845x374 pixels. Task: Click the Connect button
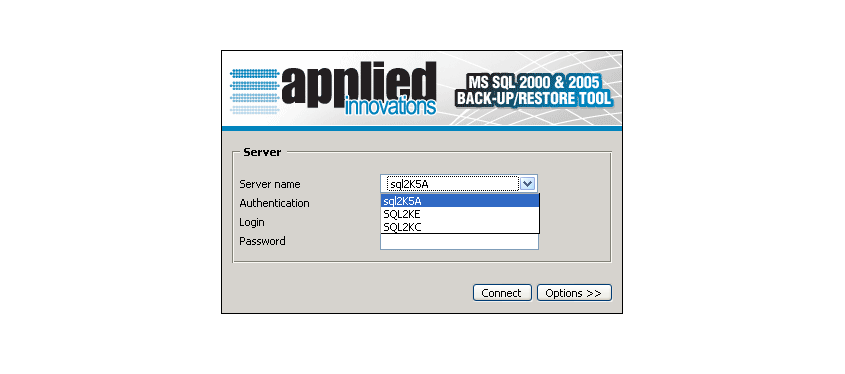click(x=502, y=293)
